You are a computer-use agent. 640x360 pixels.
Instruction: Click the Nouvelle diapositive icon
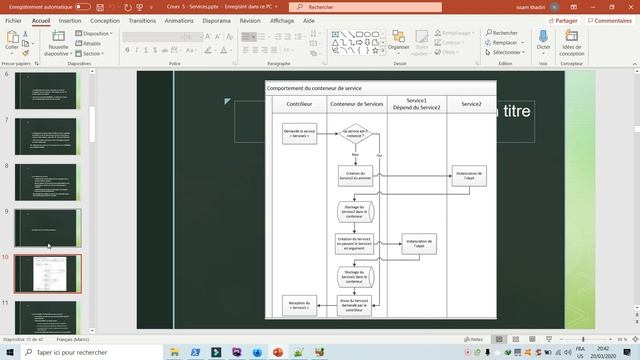(x=58, y=37)
